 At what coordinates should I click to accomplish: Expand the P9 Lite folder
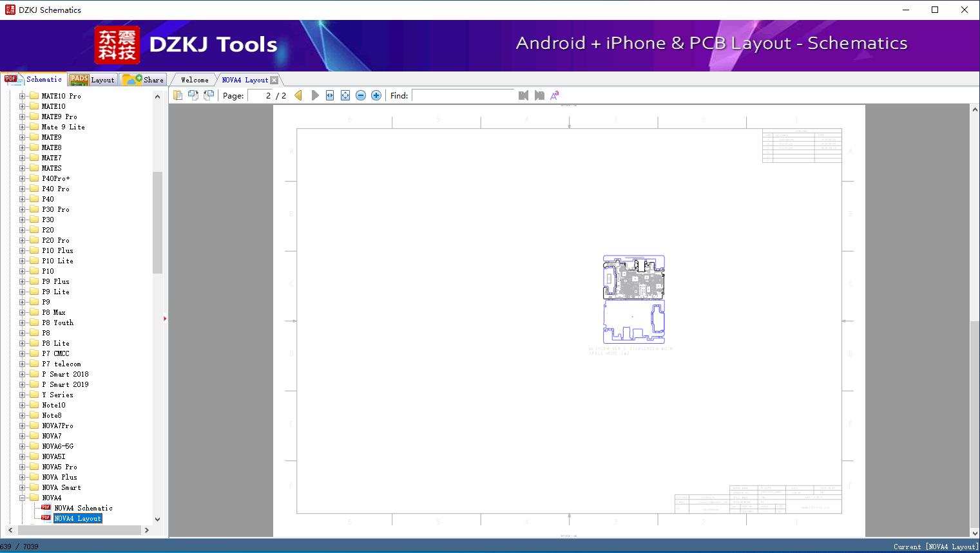click(x=22, y=292)
